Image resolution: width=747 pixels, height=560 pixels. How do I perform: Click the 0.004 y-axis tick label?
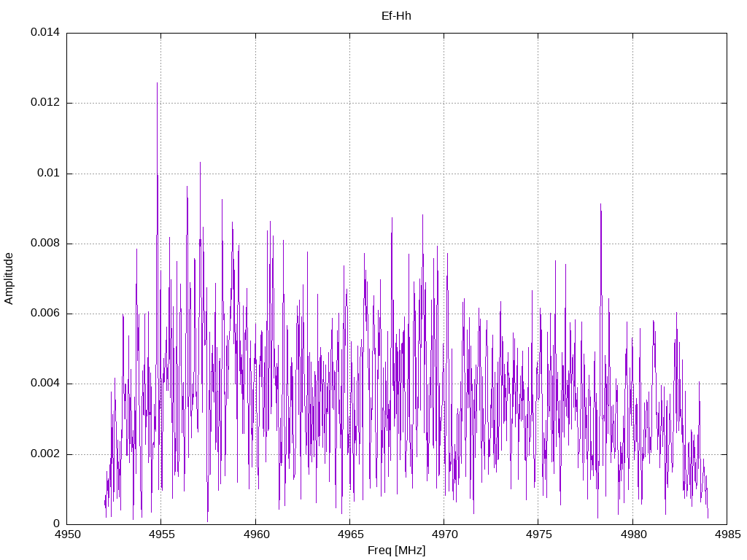click(x=45, y=384)
